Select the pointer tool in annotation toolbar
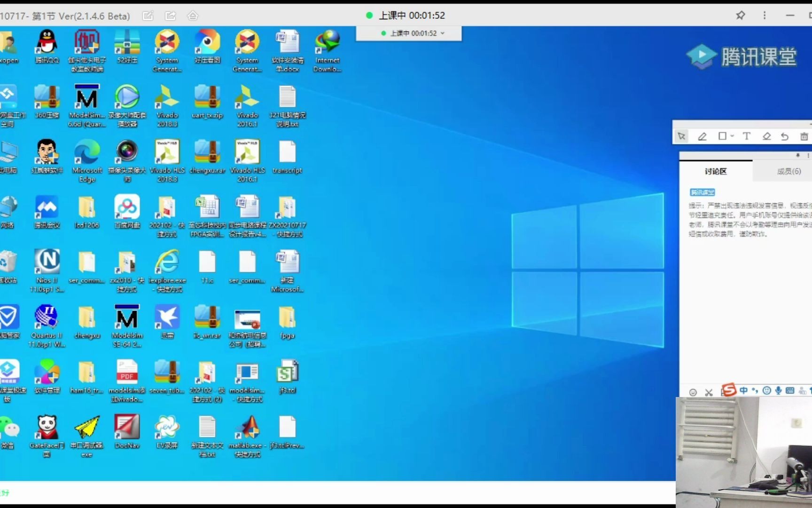The height and width of the screenshot is (508, 812). click(681, 136)
